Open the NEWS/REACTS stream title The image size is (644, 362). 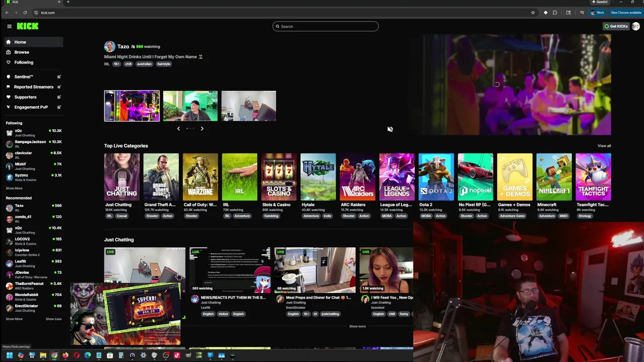(x=233, y=298)
